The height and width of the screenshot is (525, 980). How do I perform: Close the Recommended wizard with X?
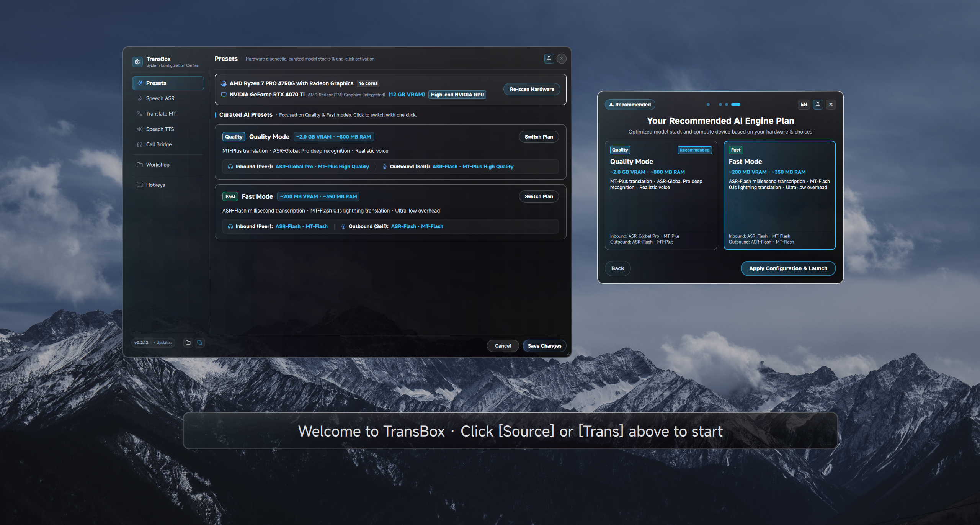tap(831, 105)
